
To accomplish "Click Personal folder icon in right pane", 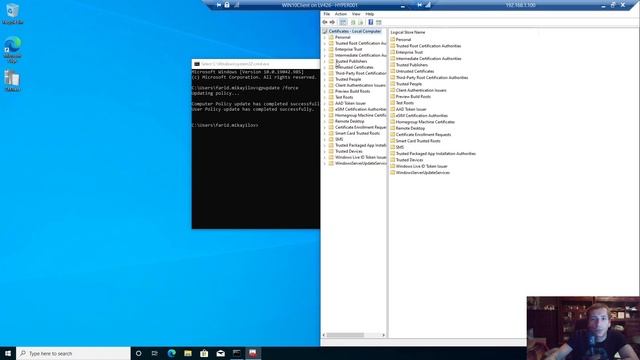I will click(x=393, y=40).
